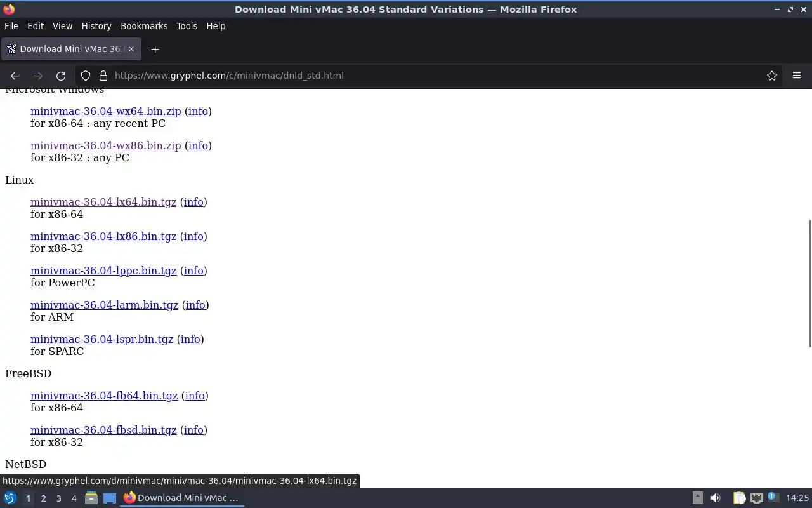Switch to workspace 3
The image size is (812, 508).
click(58, 498)
